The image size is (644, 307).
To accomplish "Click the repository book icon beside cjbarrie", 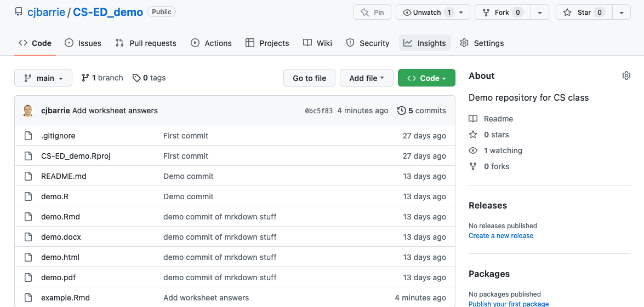I will [x=19, y=12].
